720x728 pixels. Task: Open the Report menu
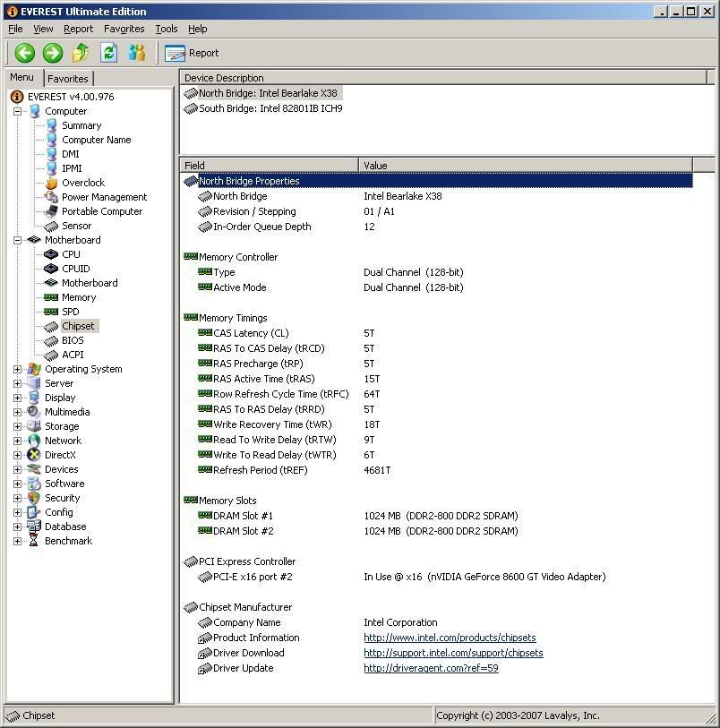[x=79, y=29]
